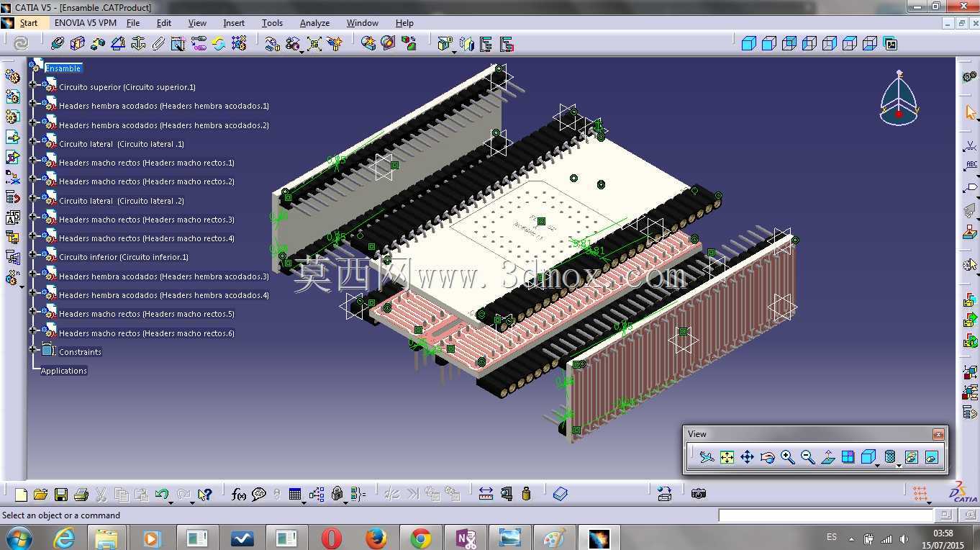The width and height of the screenshot is (980, 550).
Task: Click the Measure Between ruler icon
Action: coord(486,494)
